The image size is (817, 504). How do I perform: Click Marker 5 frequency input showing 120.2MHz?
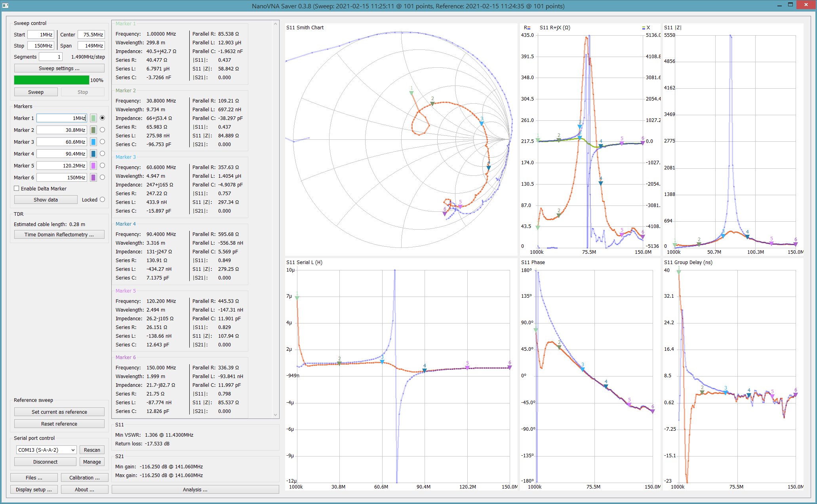pos(61,165)
